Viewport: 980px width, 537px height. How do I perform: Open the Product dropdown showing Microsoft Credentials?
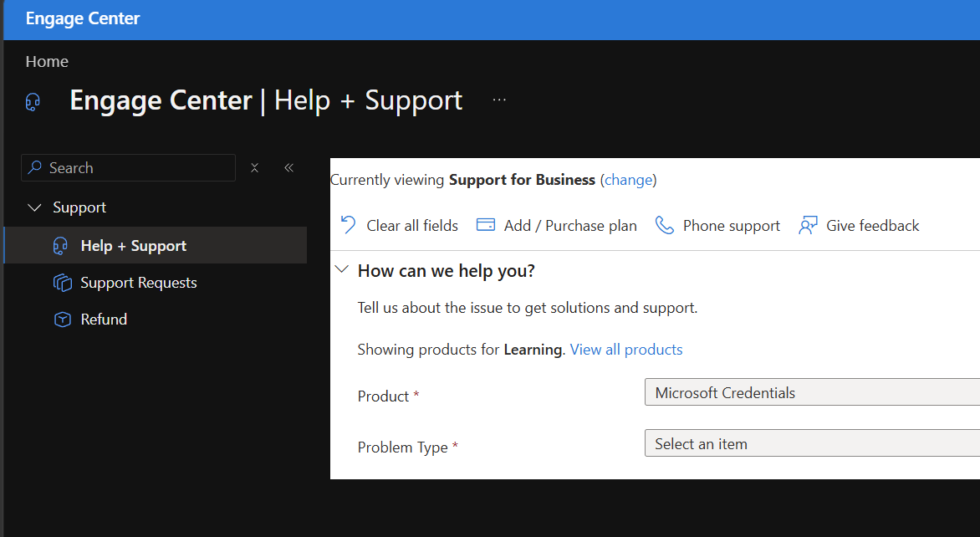pyautogui.click(x=812, y=392)
